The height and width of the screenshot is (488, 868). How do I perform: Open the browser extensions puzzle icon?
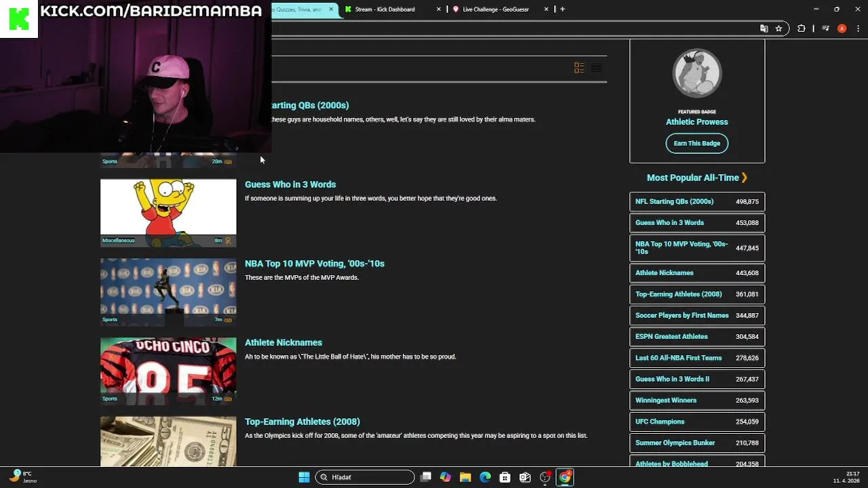click(x=802, y=28)
